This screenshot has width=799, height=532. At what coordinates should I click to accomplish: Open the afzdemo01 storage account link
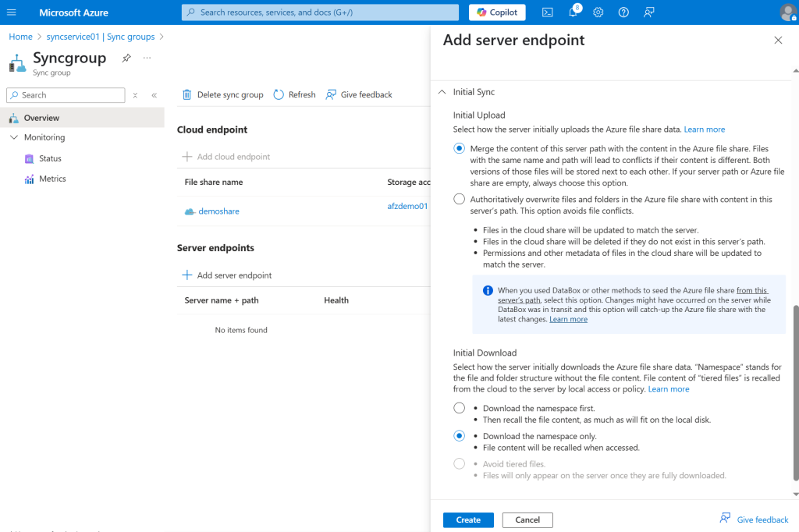(x=407, y=206)
